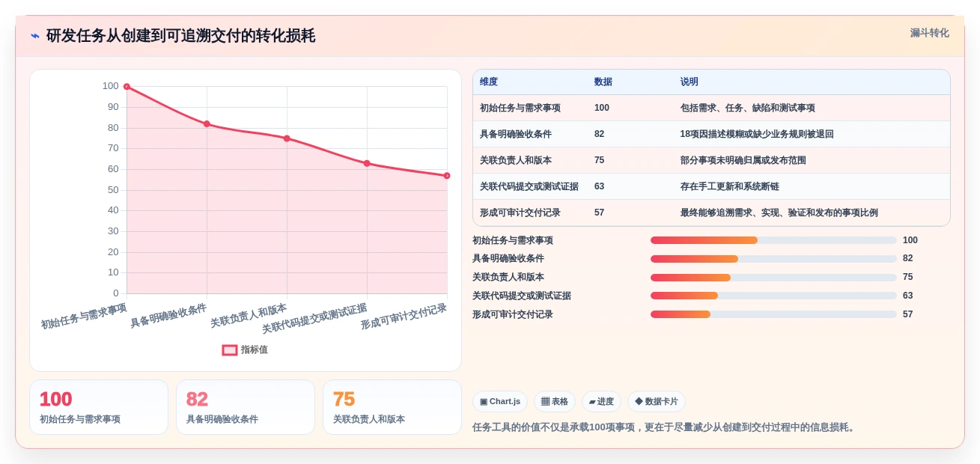Click the 维度 column header
The width and height of the screenshot is (980, 464).
[489, 82]
